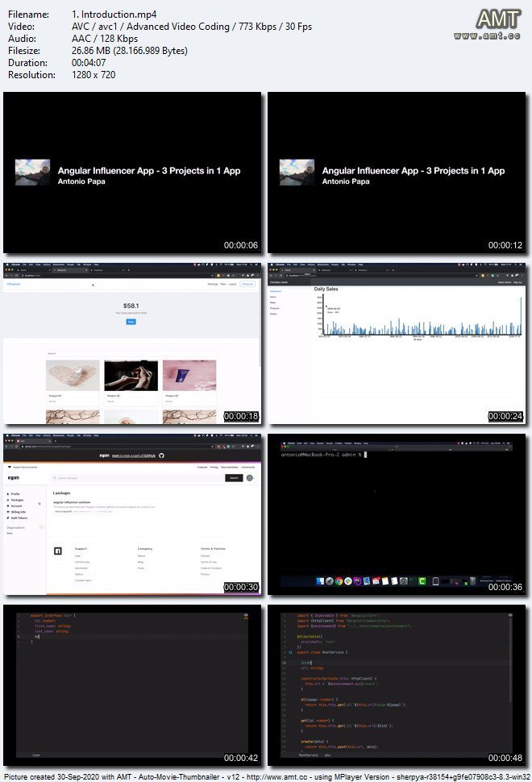Click the npm logo next to the search field
532x782 pixels.
[x=14, y=478]
